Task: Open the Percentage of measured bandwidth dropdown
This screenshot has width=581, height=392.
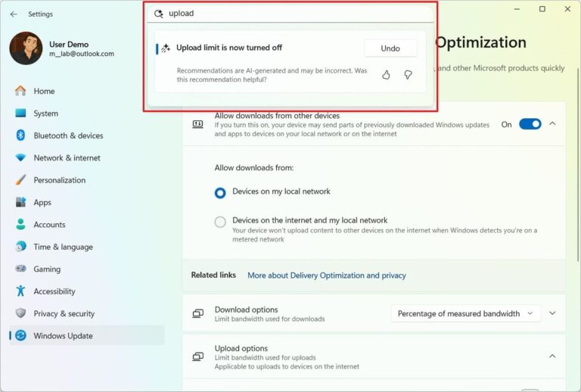Action: (x=465, y=313)
